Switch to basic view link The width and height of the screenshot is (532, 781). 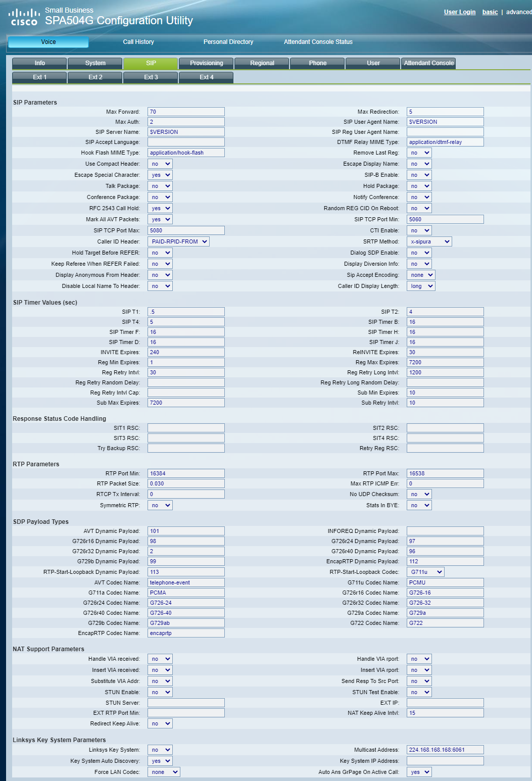(490, 12)
